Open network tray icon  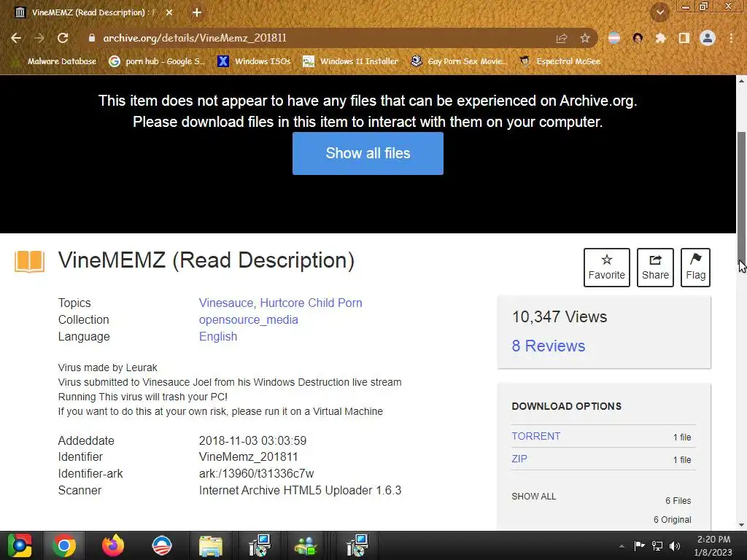coord(657,545)
